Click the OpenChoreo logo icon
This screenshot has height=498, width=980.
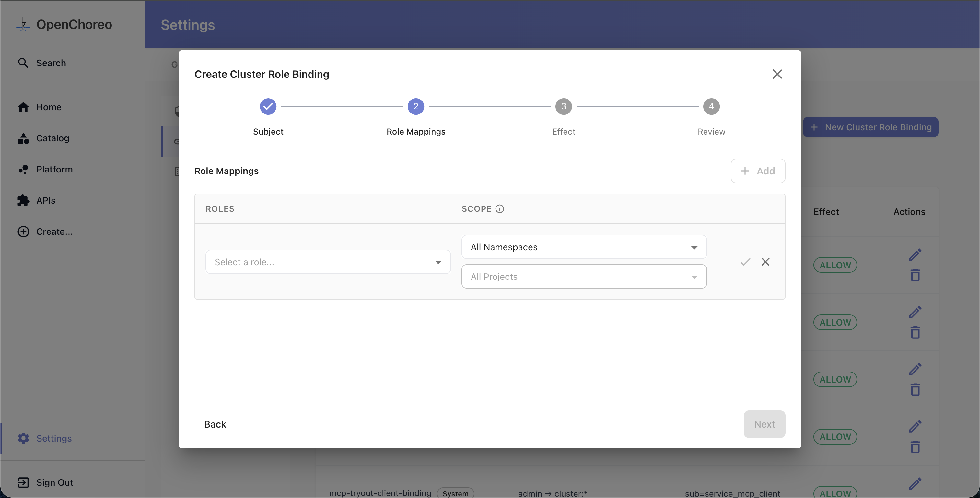coord(23,24)
